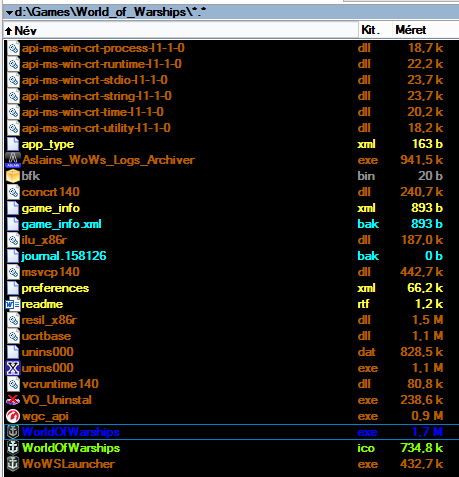Select the file name api-ms-win-crt-process-l1-1-0
The width and height of the screenshot is (459, 477).
click(103, 48)
